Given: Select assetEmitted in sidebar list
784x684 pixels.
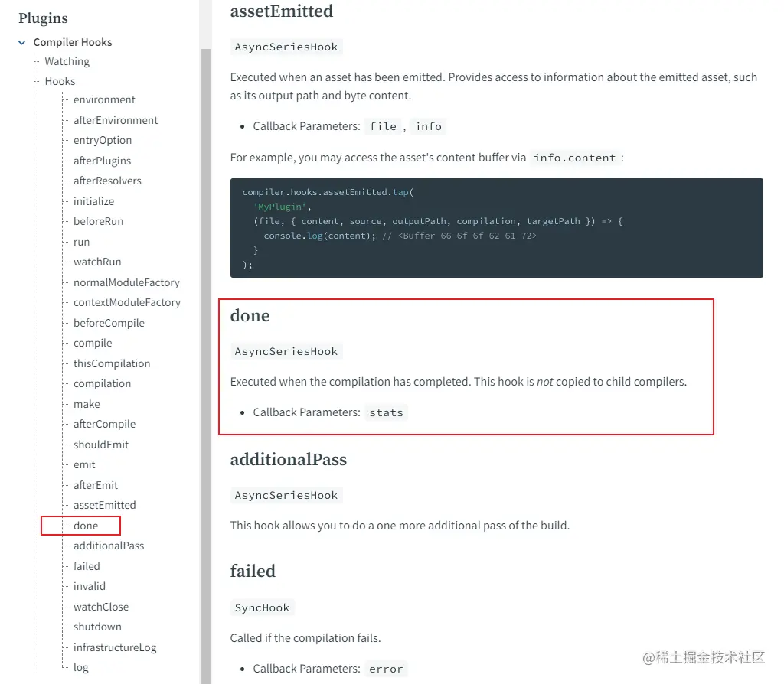Looking at the screenshot, I should (104, 505).
